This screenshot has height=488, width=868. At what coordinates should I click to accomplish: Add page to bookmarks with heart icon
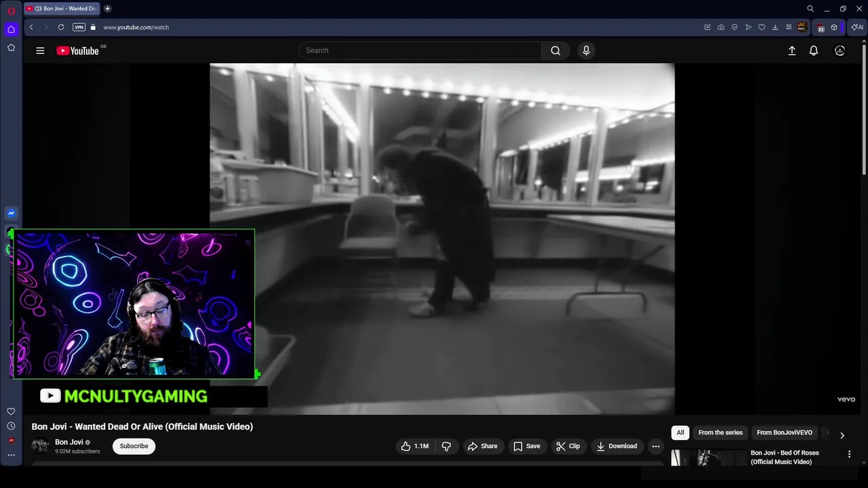click(762, 27)
